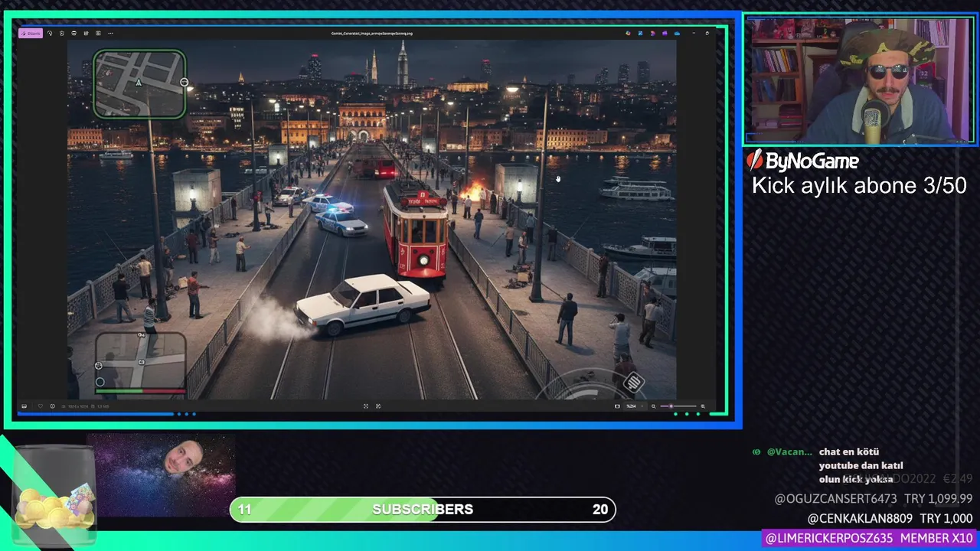This screenshot has height=551, width=980.
Task: Click the fit to window icon
Action: 366,406
